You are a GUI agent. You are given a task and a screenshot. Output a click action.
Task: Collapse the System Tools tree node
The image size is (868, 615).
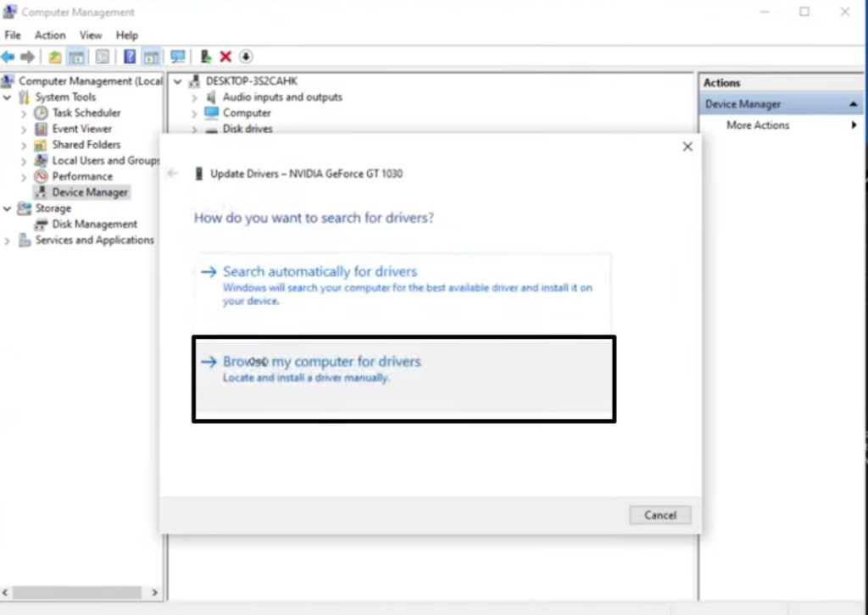point(7,97)
